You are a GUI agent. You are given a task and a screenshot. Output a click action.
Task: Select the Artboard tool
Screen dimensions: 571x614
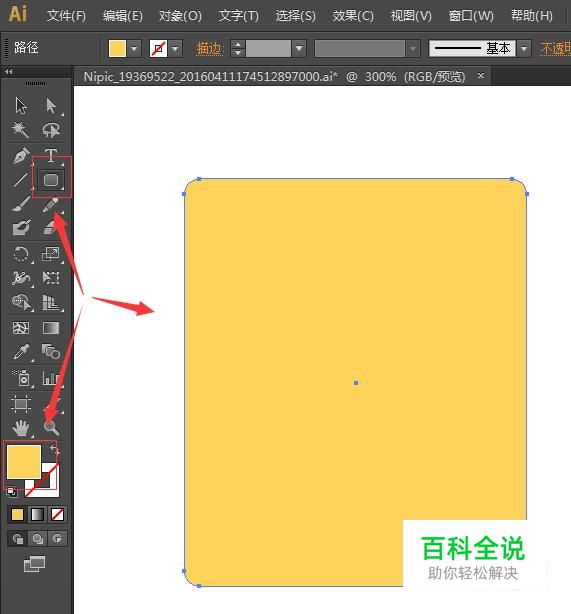(21, 404)
